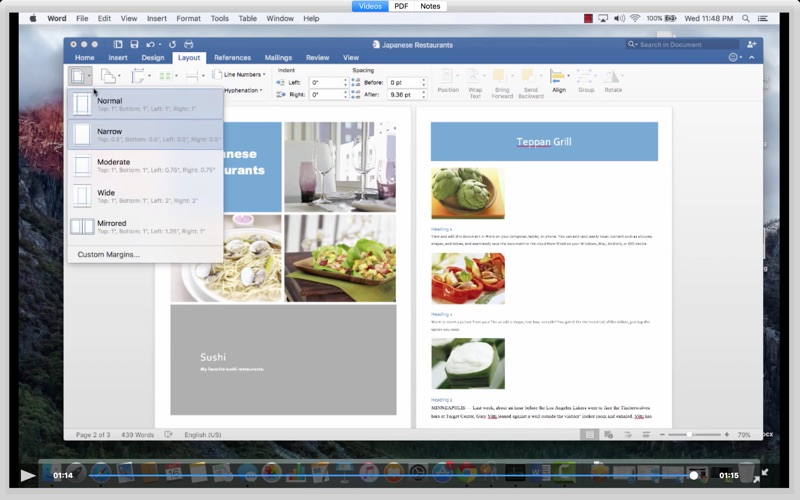
Task: Switch to the References ribbon tab
Action: pyautogui.click(x=232, y=58)
